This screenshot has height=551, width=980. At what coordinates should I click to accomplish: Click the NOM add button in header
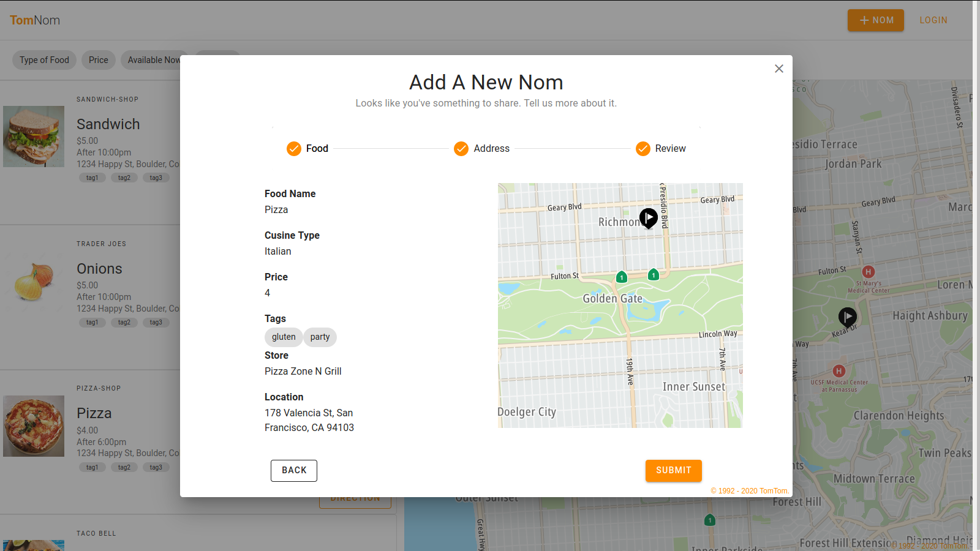pos(876,20)
